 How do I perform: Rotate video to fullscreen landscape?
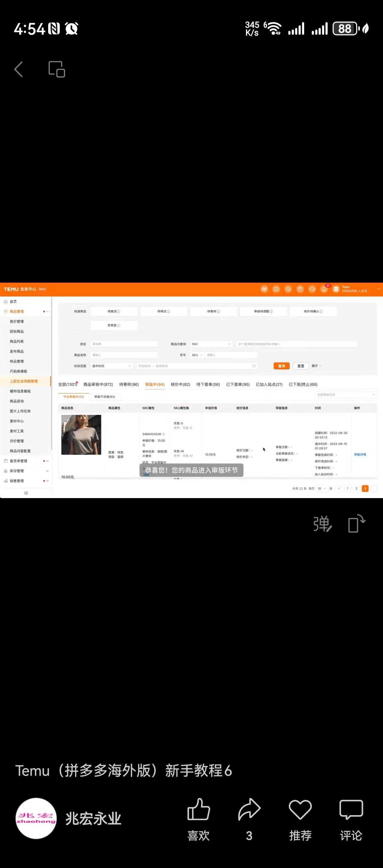tap(357, 524)
